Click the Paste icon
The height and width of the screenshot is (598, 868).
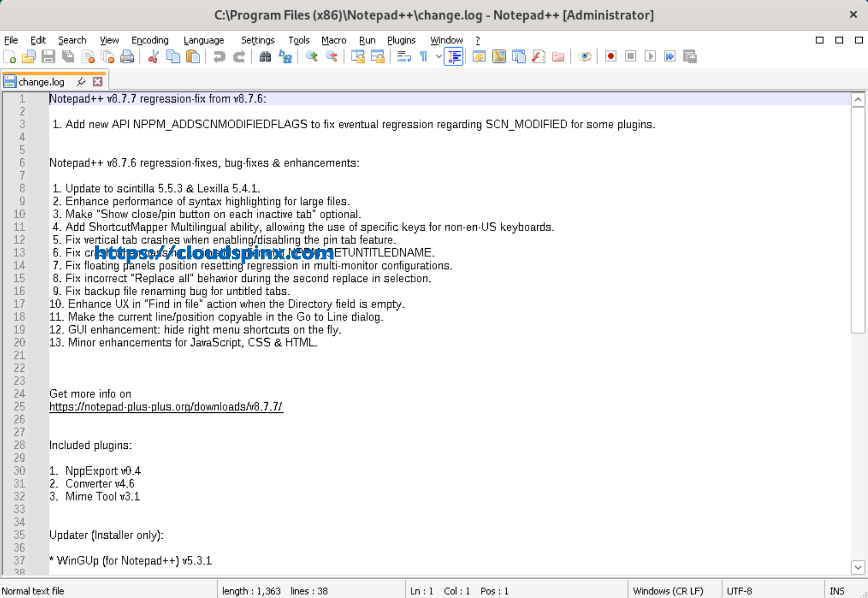tap(193, 56)
